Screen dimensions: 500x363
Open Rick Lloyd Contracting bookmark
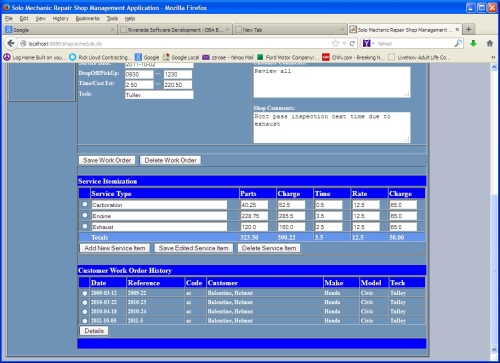click(100, 57)
